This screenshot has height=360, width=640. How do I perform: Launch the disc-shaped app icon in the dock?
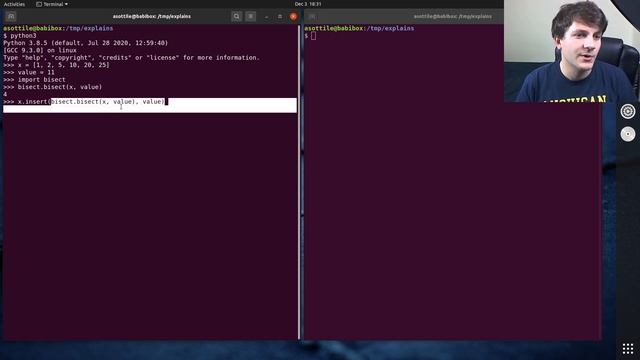[x=628, y=134]
